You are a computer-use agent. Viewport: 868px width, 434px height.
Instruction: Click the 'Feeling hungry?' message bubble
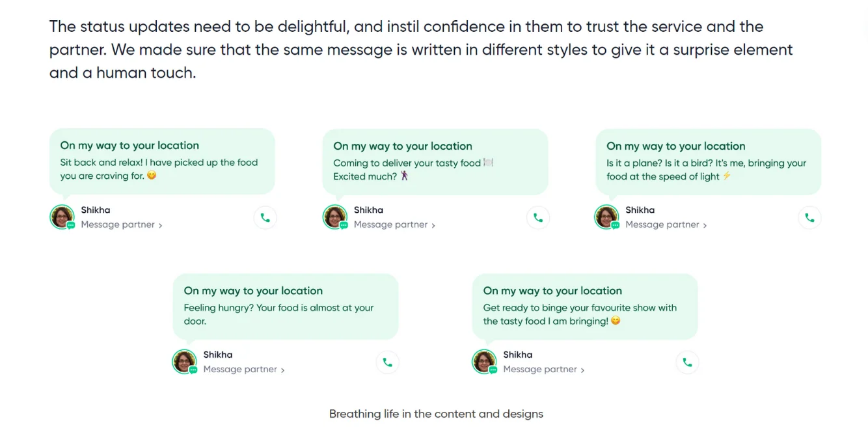point(286,306)
